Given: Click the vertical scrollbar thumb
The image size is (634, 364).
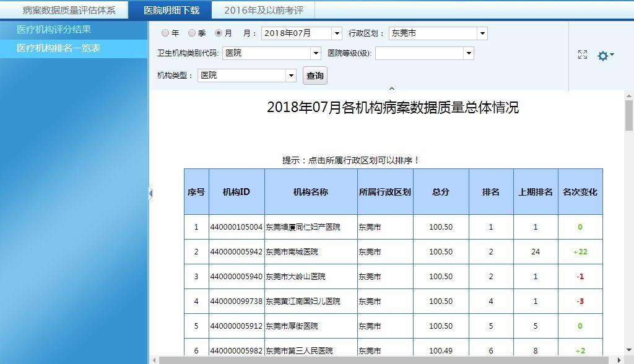Looking at the screenshot, I should coord(628,116).
